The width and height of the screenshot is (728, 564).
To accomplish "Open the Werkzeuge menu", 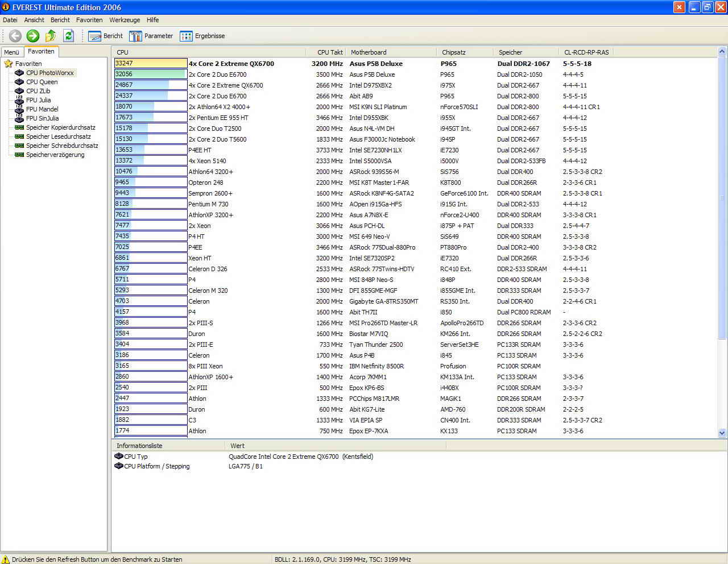I will pos(125,20).
